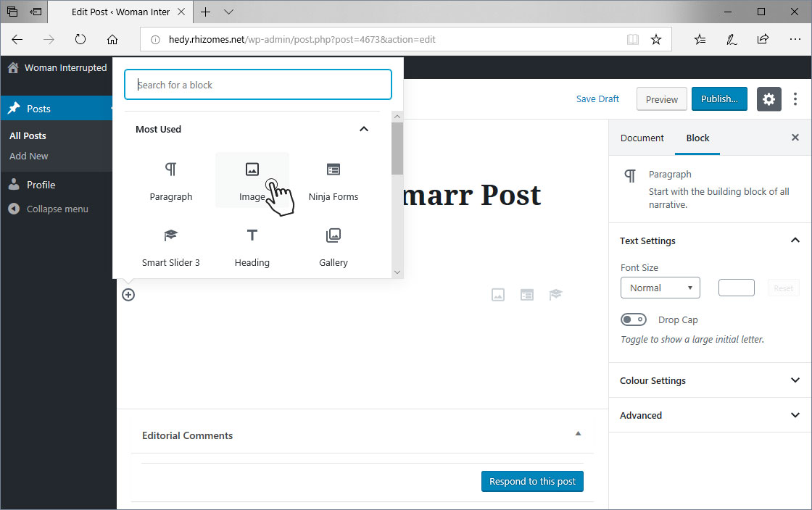Switch to the Block tab
This screenshot has width=812, height=510.
(697, 138)
